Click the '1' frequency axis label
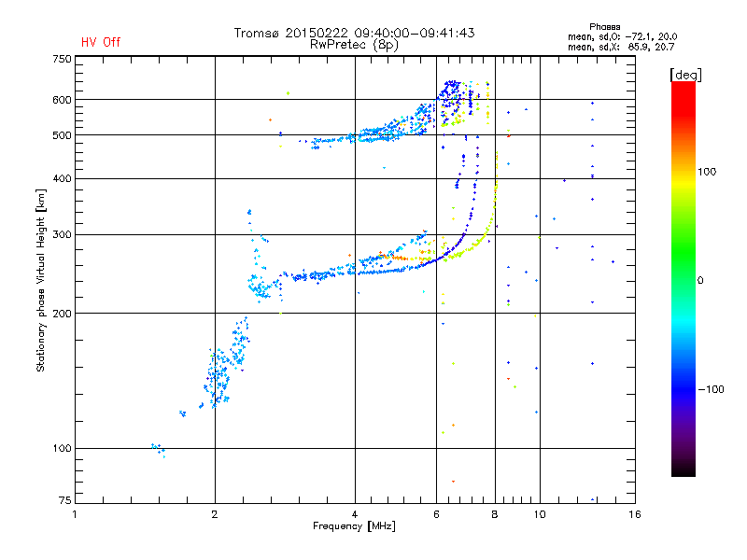 (75, 514)
